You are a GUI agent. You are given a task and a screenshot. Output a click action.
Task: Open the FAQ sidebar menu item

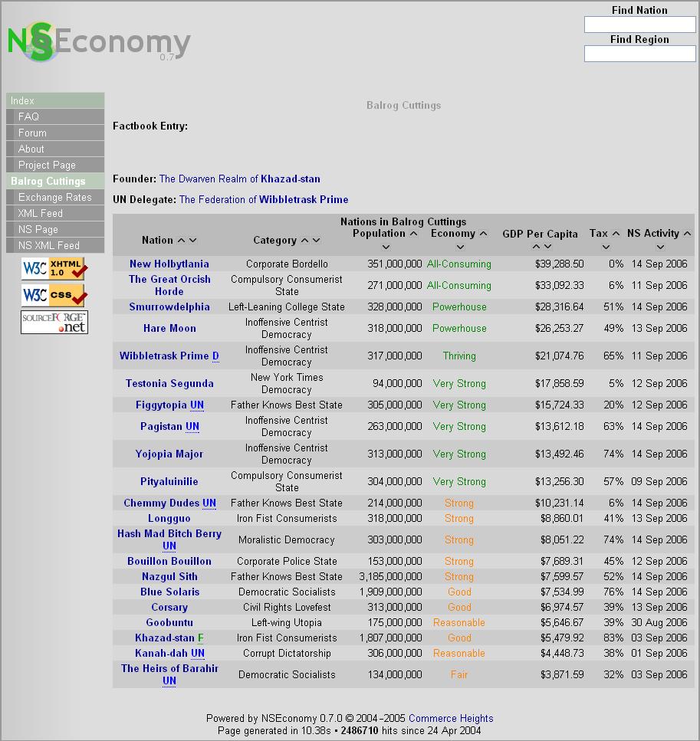coord(28,116)
